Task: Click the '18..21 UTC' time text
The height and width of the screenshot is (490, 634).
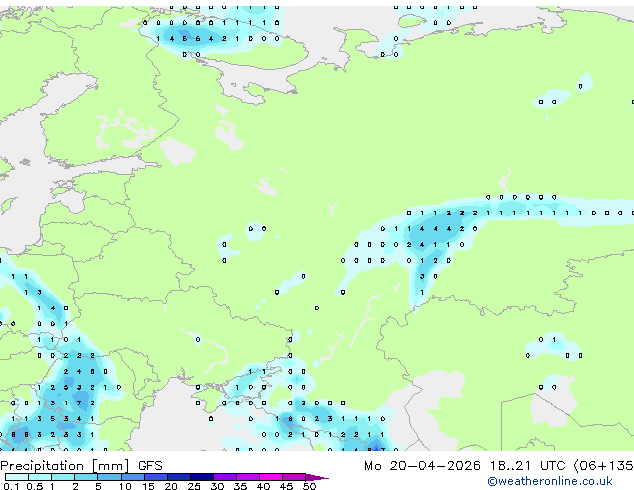Action: (527, 466)
